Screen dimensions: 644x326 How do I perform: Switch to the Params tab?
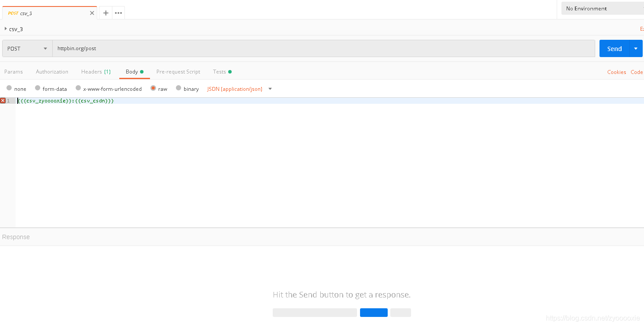pos(13,72)
